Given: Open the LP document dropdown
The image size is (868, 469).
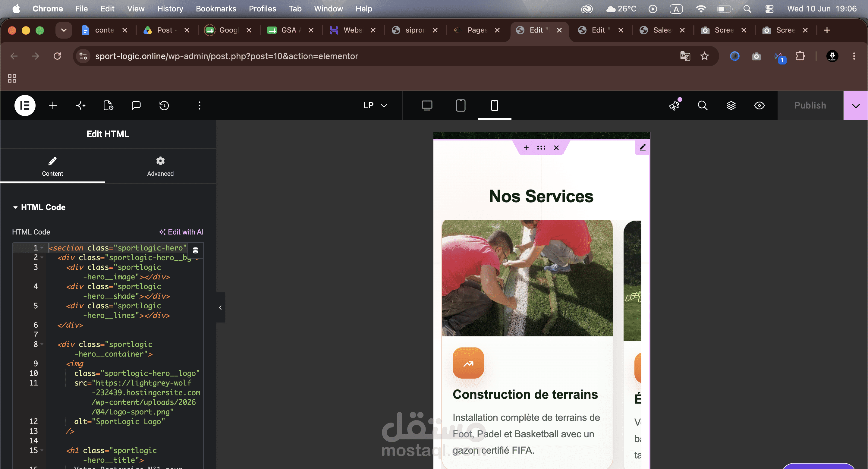Looking at the screenshot, I should [375, 105].
